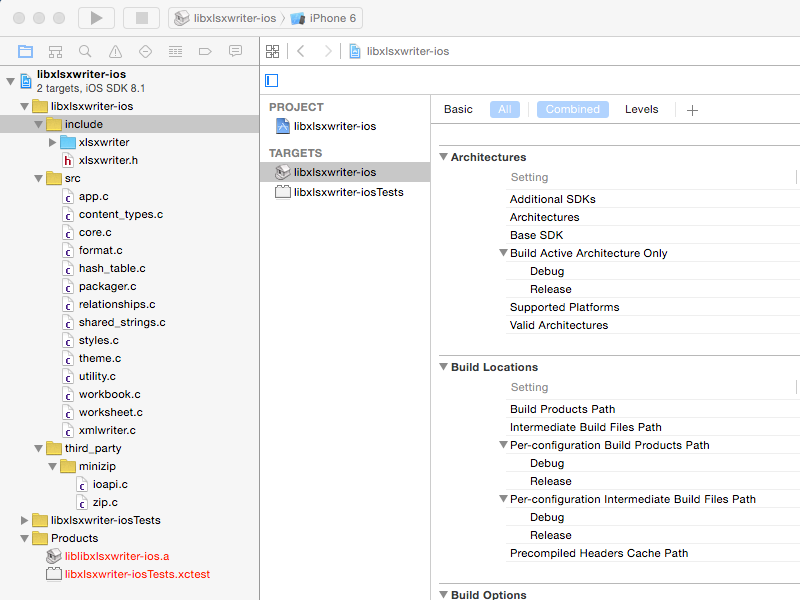Collapse the third_party folder

click(x=38, y=448)
